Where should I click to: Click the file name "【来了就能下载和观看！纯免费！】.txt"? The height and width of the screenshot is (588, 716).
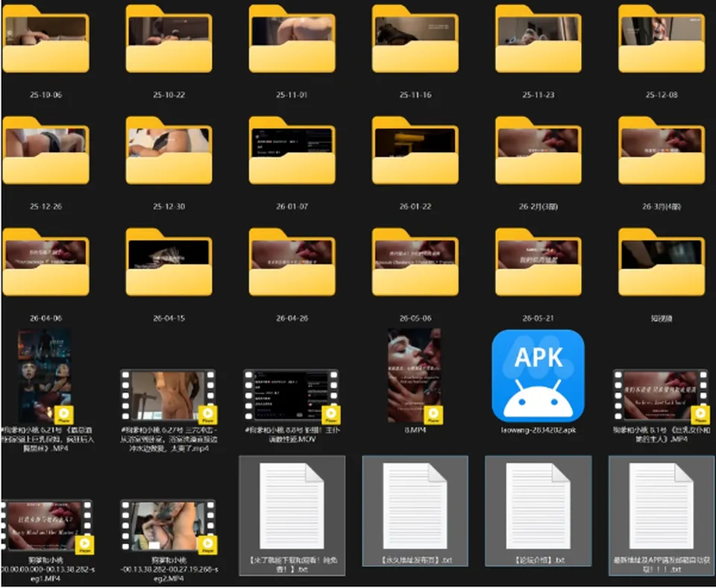[292, 565]
